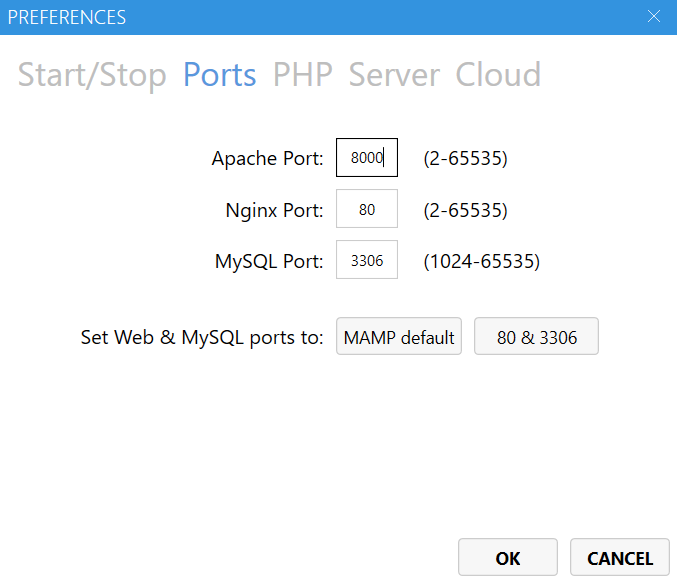Image resolution: width=677 pixels, height=583 pixels.
Task: Go to the Server tab
Action: click(x=394, y=75)
